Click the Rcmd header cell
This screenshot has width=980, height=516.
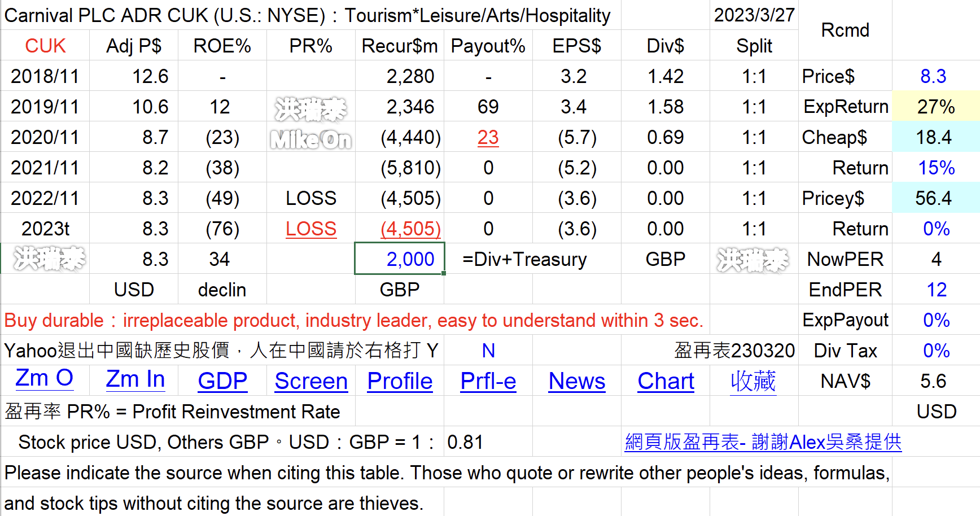point(845,30)
